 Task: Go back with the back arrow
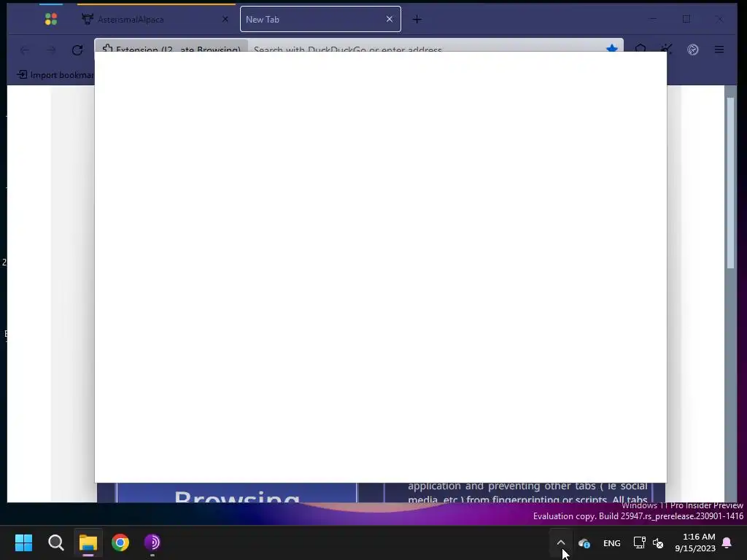coord(25,50)
